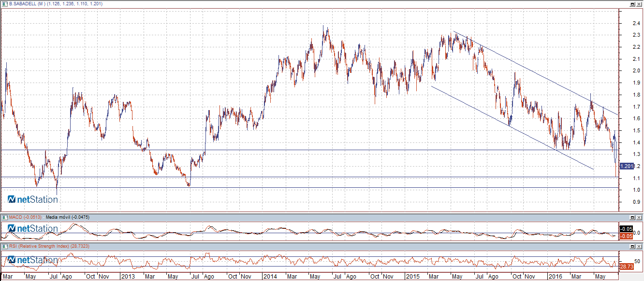
Task: Close the MACD indicator panel
Action: 639,217
